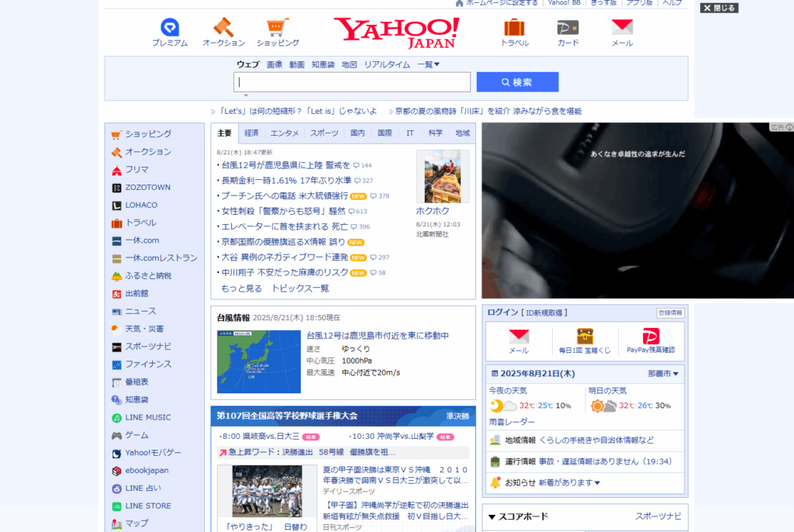
Task: Open ZOZOTOWN in the left sidebar
Action: 147,188
